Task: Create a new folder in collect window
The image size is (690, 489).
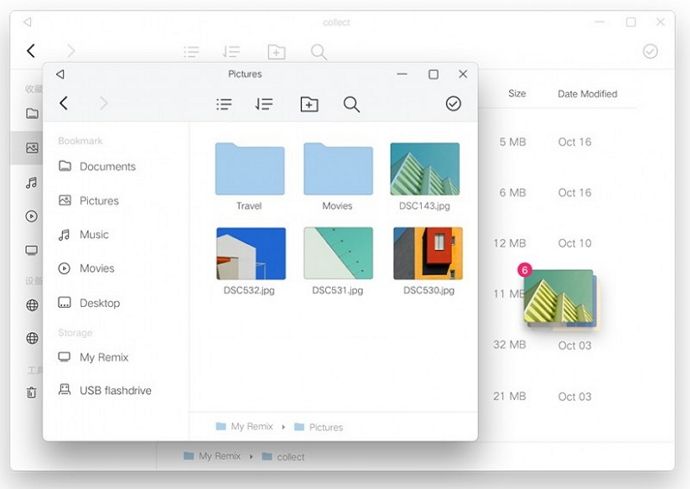Action: pyautogui.click(x=276, y=52)
